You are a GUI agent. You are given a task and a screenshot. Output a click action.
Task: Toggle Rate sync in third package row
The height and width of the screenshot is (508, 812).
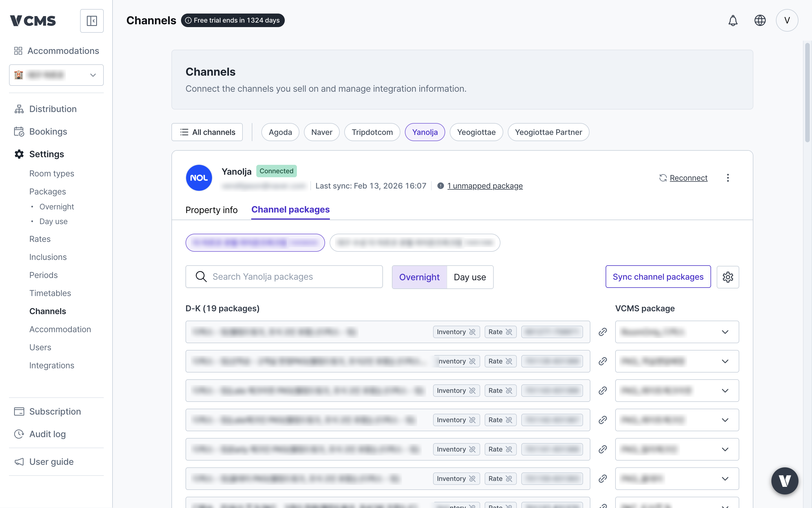point(500,390)
